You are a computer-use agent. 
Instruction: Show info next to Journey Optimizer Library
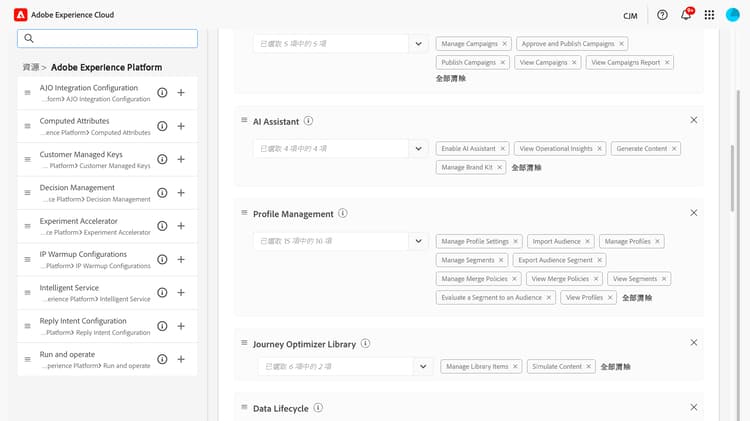click(x=365, y=343)
